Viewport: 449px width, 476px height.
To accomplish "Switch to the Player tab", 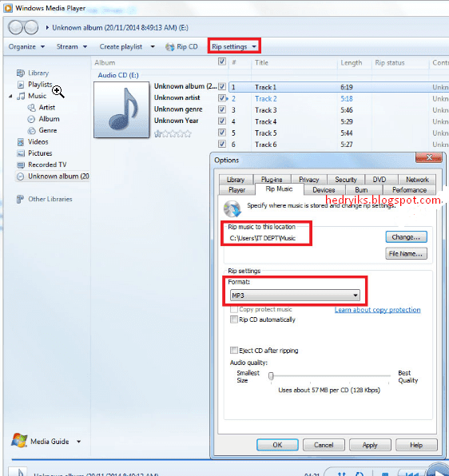I will coord(236,190).
